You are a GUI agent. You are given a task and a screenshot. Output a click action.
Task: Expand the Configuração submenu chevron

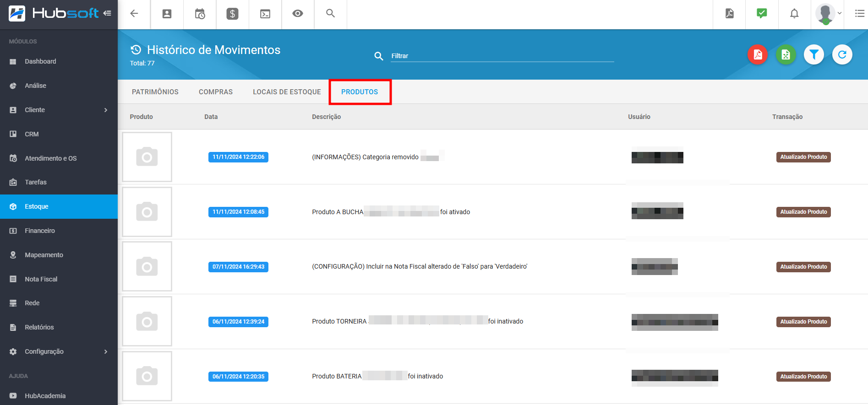coord(106,351)
